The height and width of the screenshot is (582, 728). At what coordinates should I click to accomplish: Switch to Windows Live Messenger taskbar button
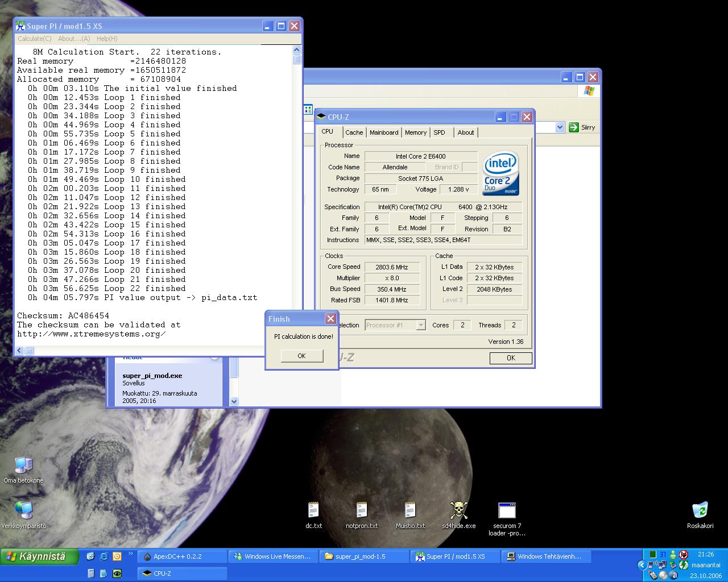[273, 556]
